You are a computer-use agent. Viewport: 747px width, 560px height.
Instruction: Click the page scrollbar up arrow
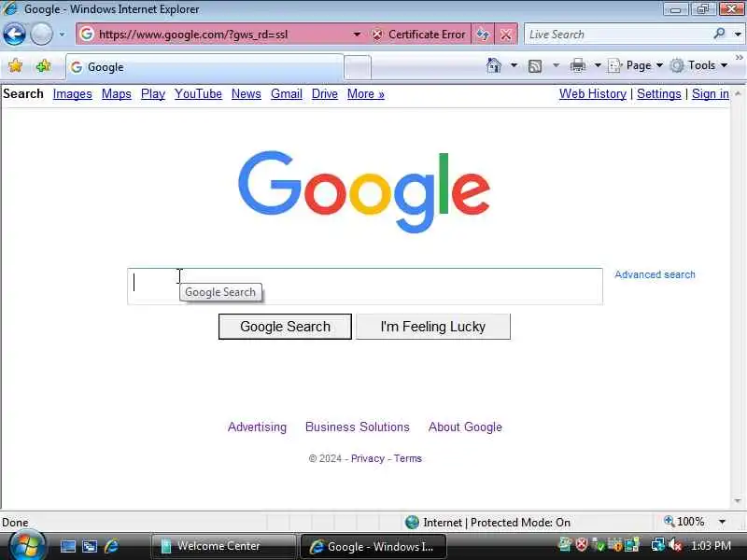(738, 93)
